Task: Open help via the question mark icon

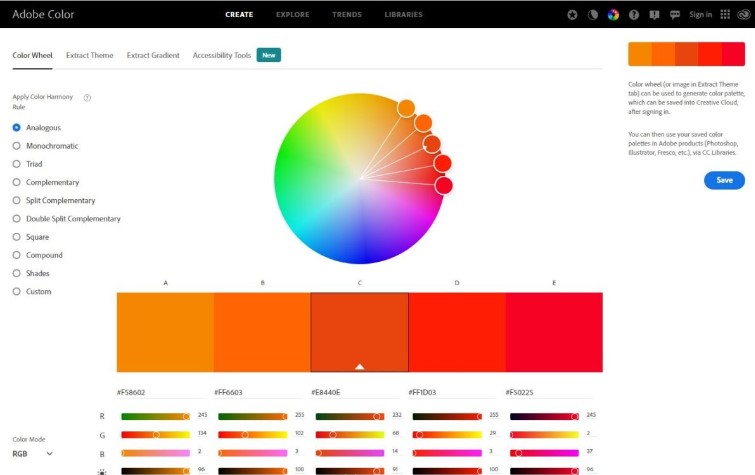Action: (634, 15)
